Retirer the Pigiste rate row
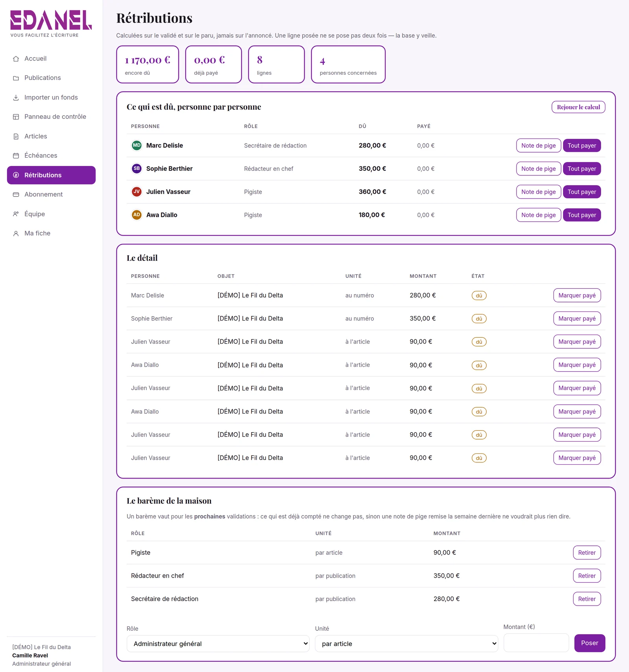The width and height of the screenshot is (629, 672). 587,552
